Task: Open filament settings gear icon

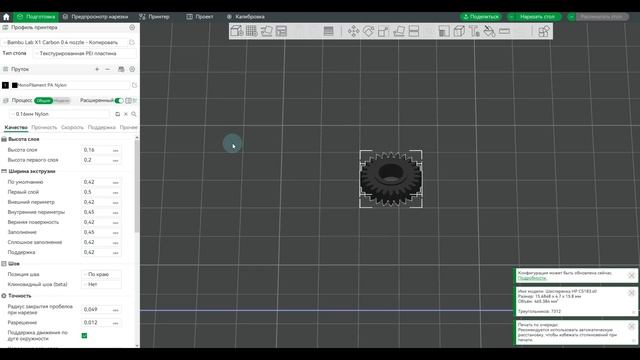Action: [x=132, y=69]
